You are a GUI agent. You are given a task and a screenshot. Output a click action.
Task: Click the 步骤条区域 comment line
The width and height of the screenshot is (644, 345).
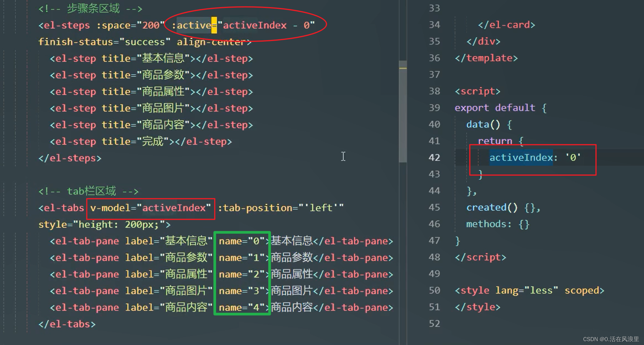pyautogui.click(x=90, y=9)
